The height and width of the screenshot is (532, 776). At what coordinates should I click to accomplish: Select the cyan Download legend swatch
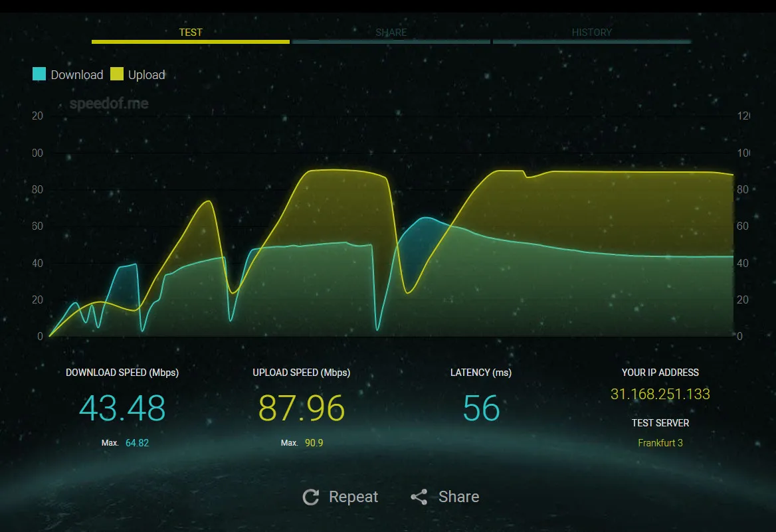coord(39,74)
